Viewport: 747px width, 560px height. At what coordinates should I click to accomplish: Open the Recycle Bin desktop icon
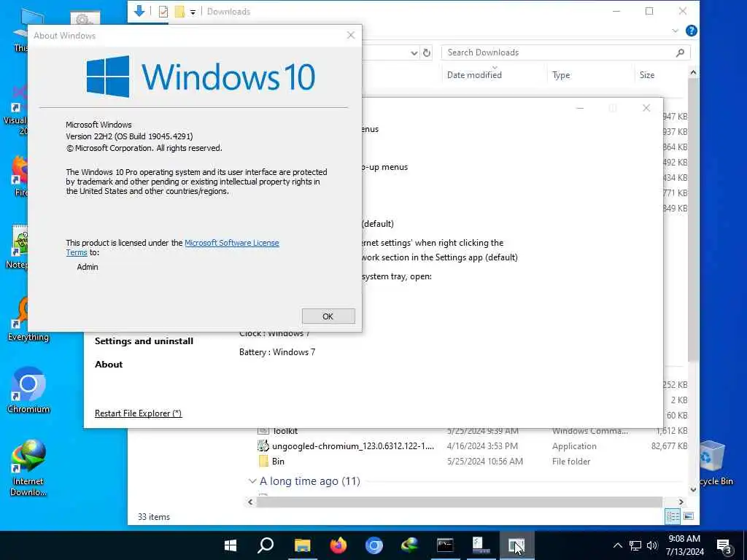(x=715, y=462)
